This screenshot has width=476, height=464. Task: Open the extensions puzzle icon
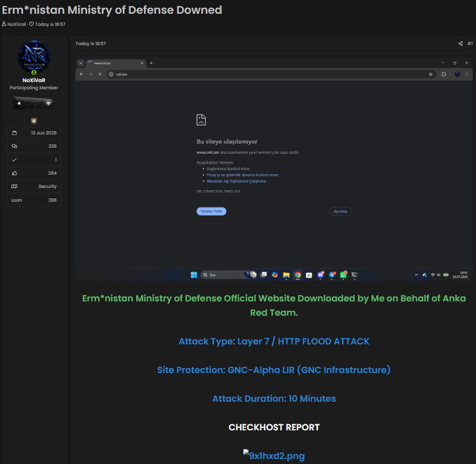pyautogui.click(x=443, y=74)
